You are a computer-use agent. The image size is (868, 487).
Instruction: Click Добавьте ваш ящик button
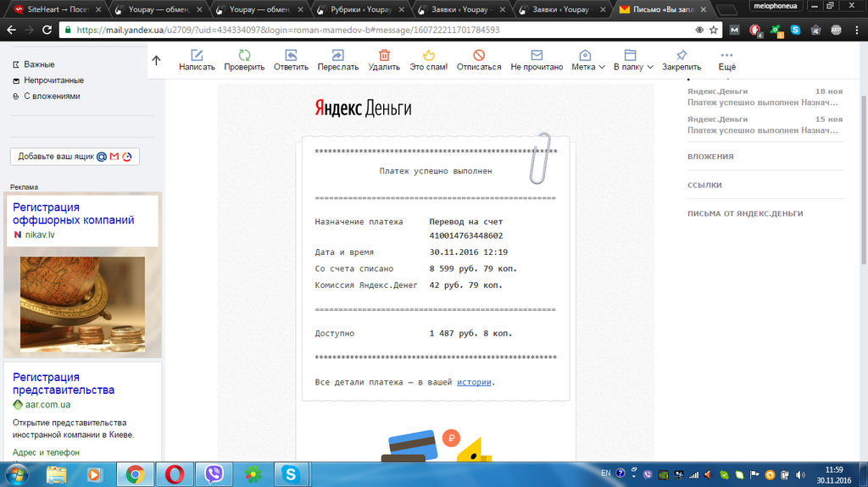(x=75, y=157)
